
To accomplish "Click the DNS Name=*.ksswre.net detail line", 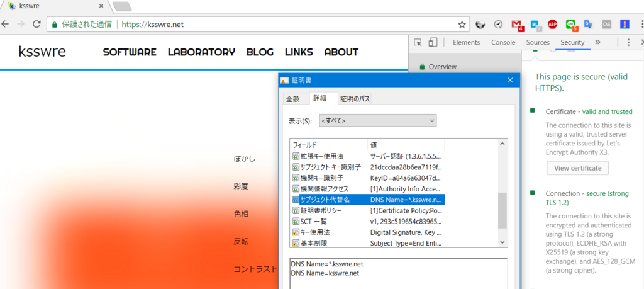I will click(x=327, y=264).
